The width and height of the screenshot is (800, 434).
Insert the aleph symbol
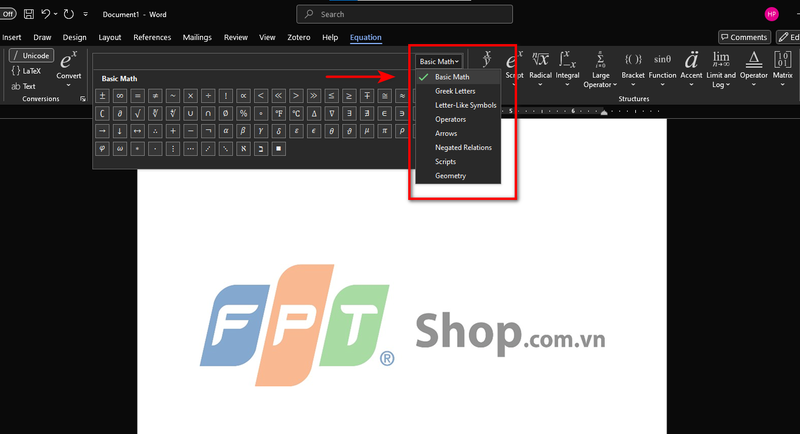[243, 149]
